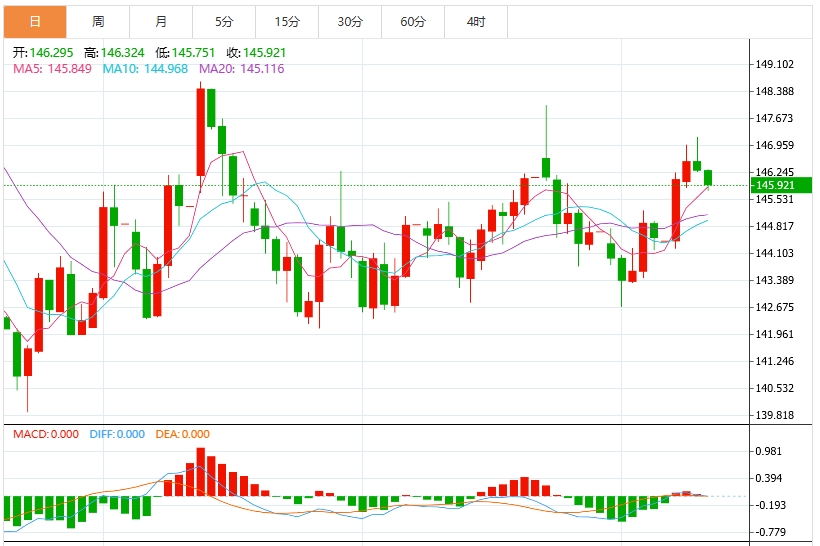Click the DIFF: 0.000 label

click(x=117, y=434)
